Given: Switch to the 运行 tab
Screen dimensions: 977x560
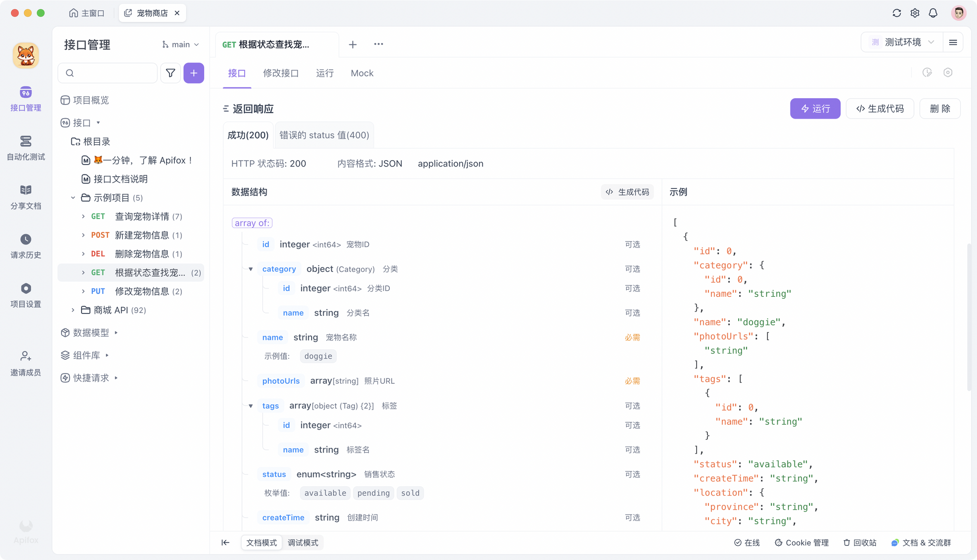Looking at the screenshot, I should [325, 73].
